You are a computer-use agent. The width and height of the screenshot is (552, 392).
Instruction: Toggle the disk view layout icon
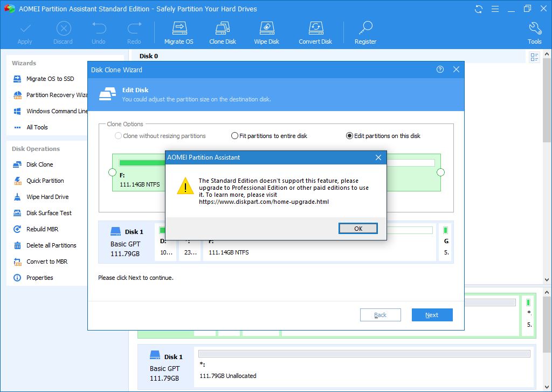(534, 57)
